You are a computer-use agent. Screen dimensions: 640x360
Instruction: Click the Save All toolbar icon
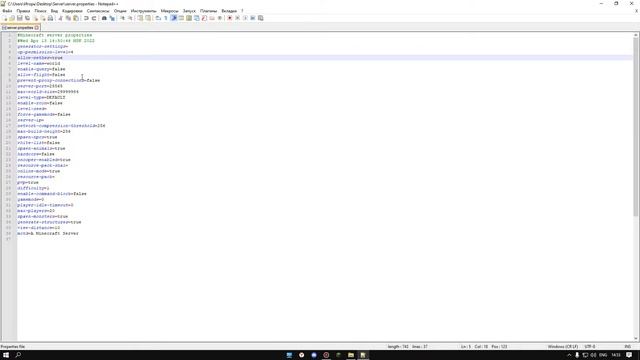tap(27, 18)
